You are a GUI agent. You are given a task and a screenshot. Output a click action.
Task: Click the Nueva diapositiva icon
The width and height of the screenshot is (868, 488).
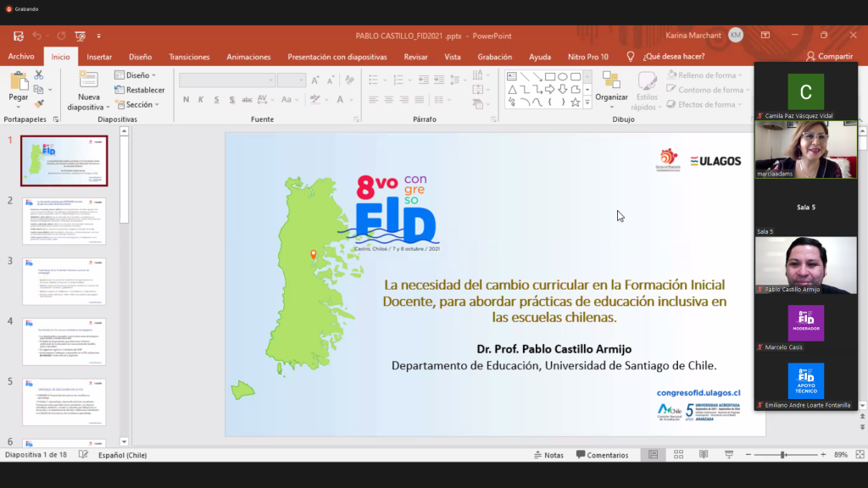(88, 81)
